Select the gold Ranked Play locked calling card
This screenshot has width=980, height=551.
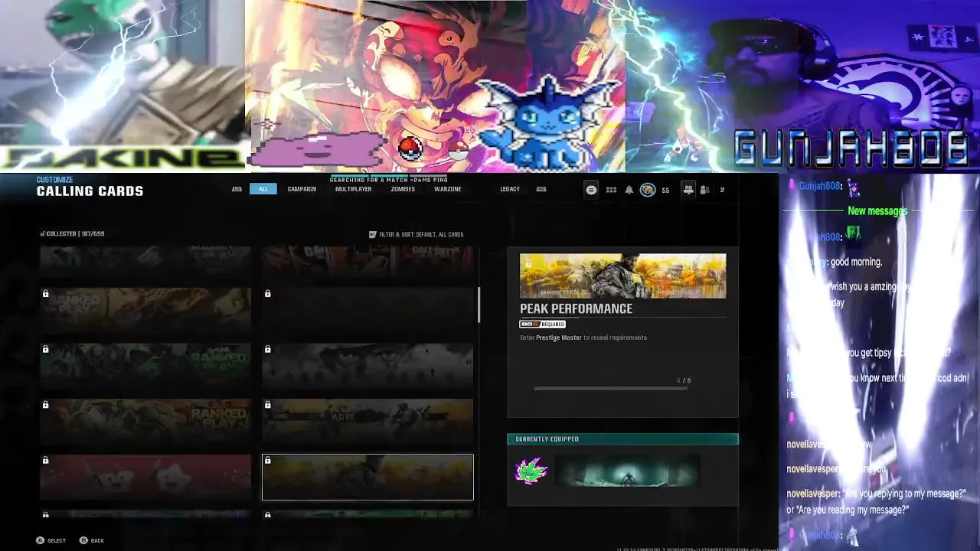[145, 310]
